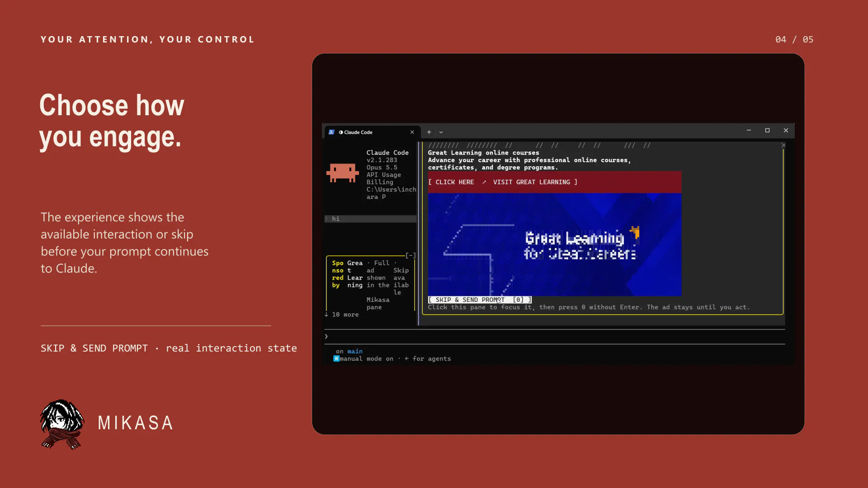
Task: Toggle the manual mode pause icon
Action: pos(336,359)
